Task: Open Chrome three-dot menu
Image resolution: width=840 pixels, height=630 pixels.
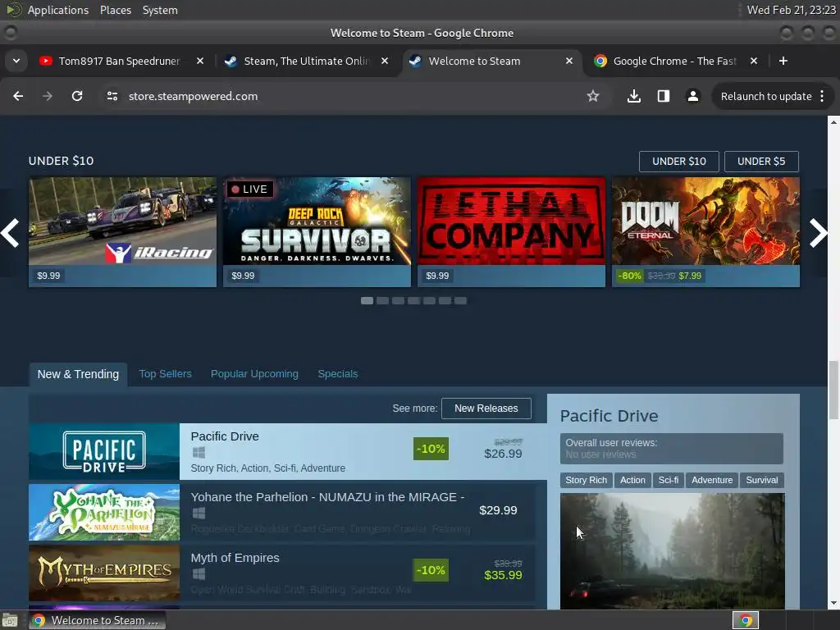Action: pyautogui.click(x=822, y=96)
